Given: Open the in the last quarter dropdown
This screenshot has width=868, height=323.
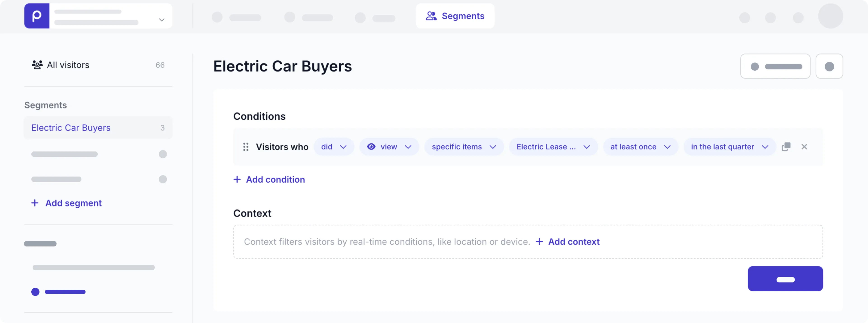Looking at the screenshot, I should [729, 147].
